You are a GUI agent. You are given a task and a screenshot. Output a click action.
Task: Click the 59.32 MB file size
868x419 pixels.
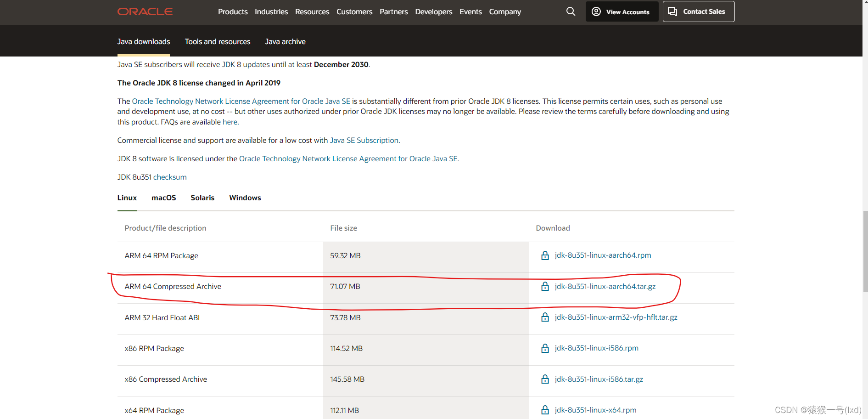pyautogui.click(x=345, y=255)
